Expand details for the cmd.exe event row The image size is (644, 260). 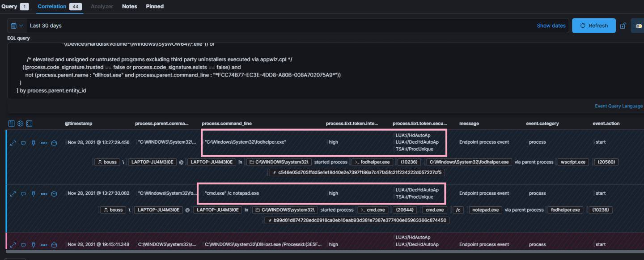click(x=13, y=194)
